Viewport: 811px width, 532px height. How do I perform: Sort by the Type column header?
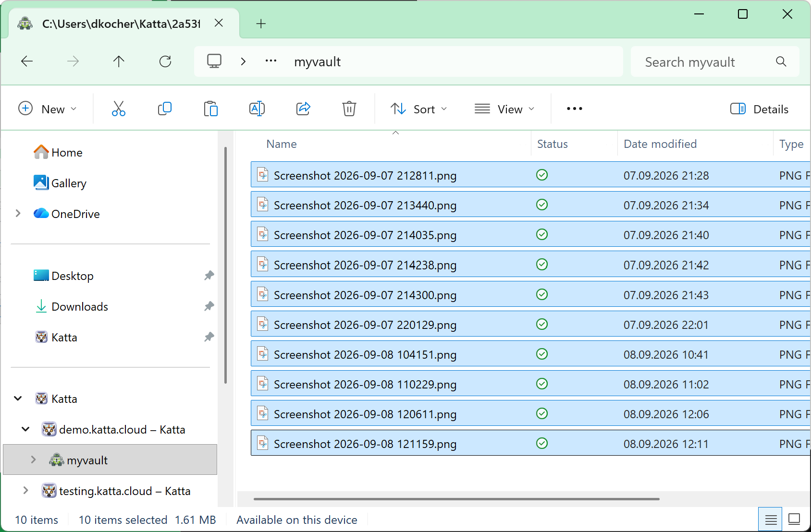point(791,144)
